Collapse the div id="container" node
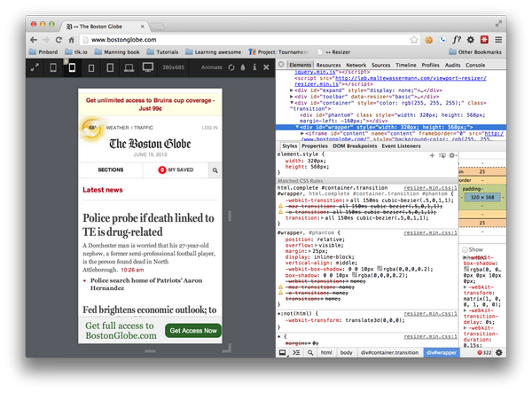 click(x=291, y=103)
